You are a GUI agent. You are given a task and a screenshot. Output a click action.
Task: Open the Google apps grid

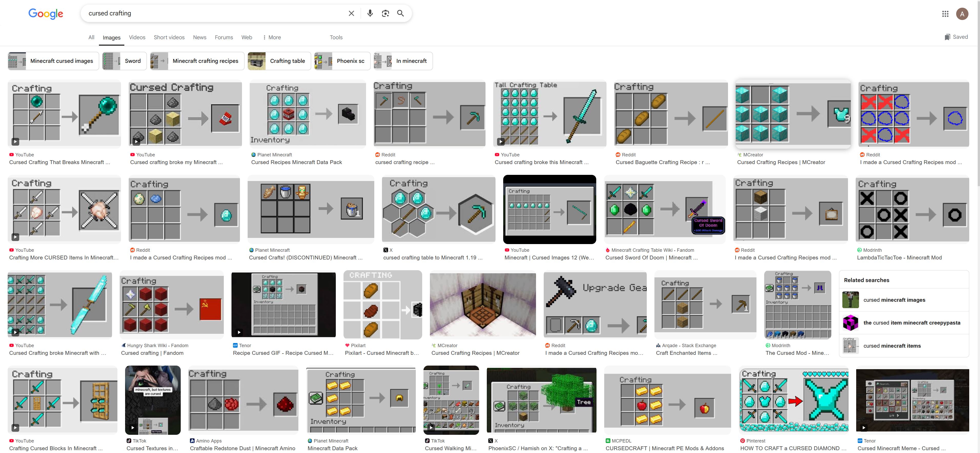[x=945, y=14]
